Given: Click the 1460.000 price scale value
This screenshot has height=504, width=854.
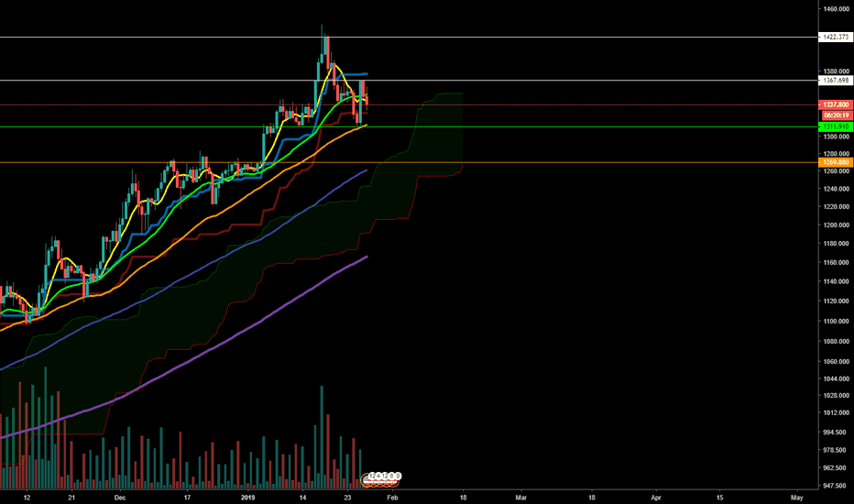Looking at the screenshot, I should (x=837, y=9).
